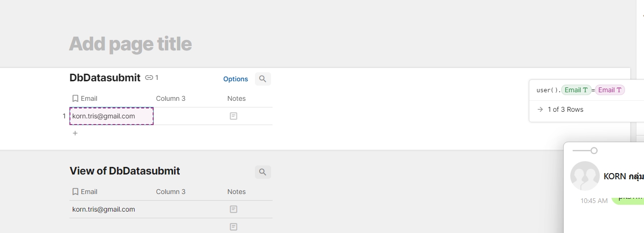Open Email column header in DbDatasubmit table
The image size is (644, 233).
point(88,98)
